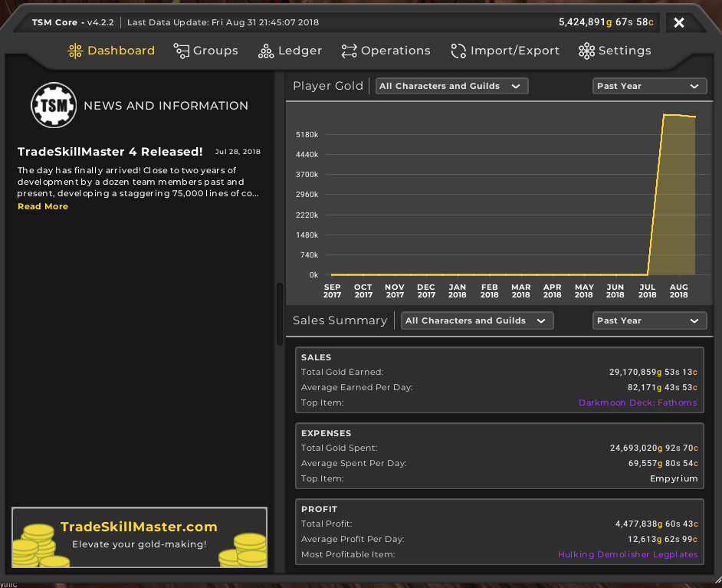Click the PROFIT section heading
This screenshot has width=722, height=588.
coord(319,509)
